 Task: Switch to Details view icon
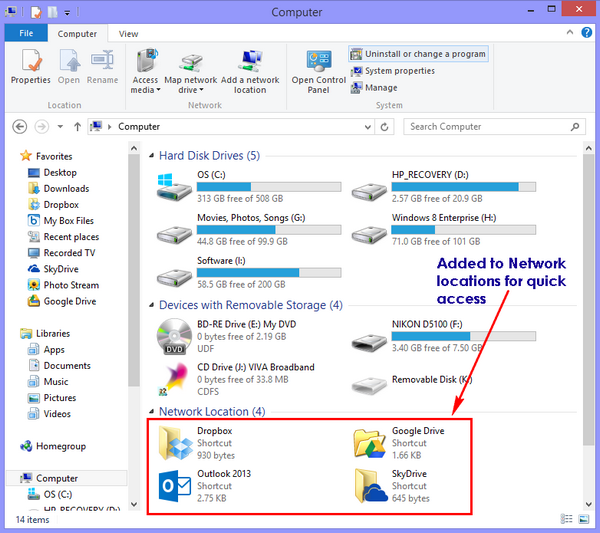[x=566, y=519]
